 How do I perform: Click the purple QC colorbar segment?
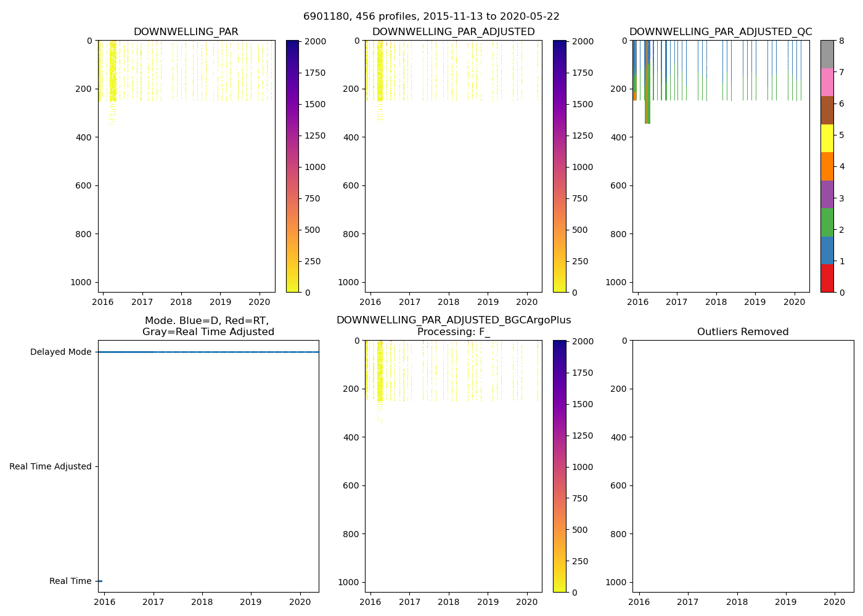(827, 195)
